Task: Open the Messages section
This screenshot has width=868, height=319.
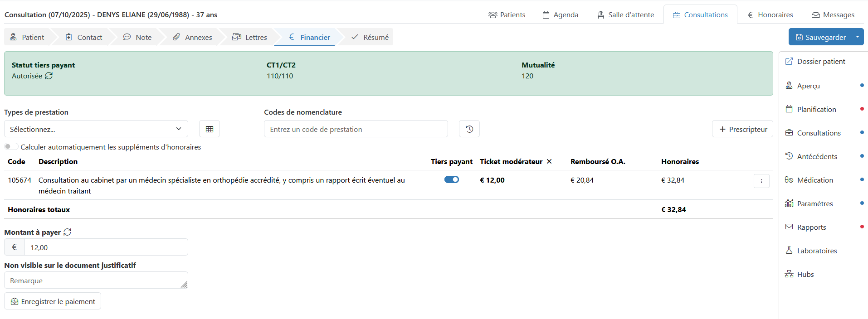Action: click(x=833, y=14)
